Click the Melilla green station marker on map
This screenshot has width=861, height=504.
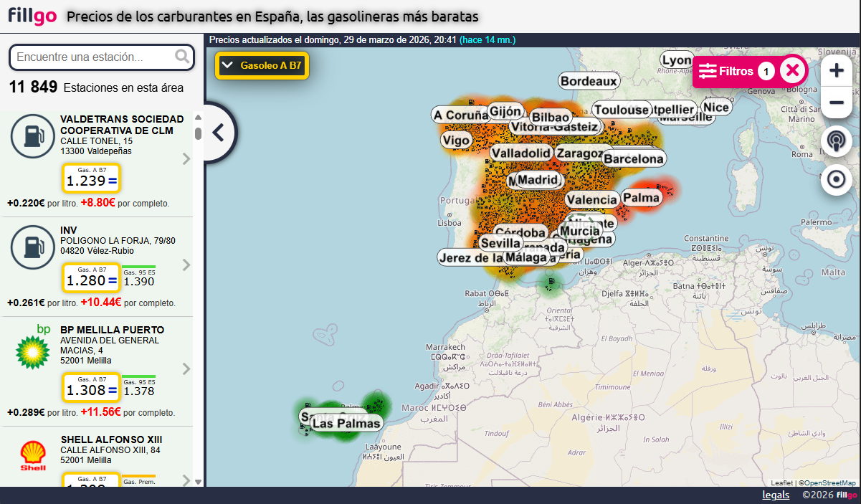pyautogui.click(x=551, y=284)
